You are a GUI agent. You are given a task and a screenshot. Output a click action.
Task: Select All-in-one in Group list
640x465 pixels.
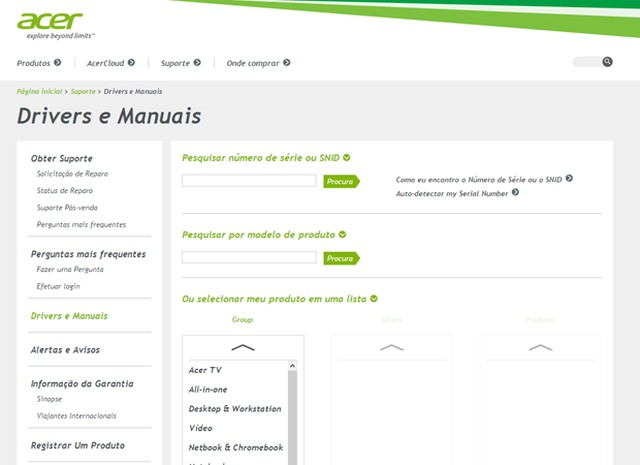click(208, 389)
